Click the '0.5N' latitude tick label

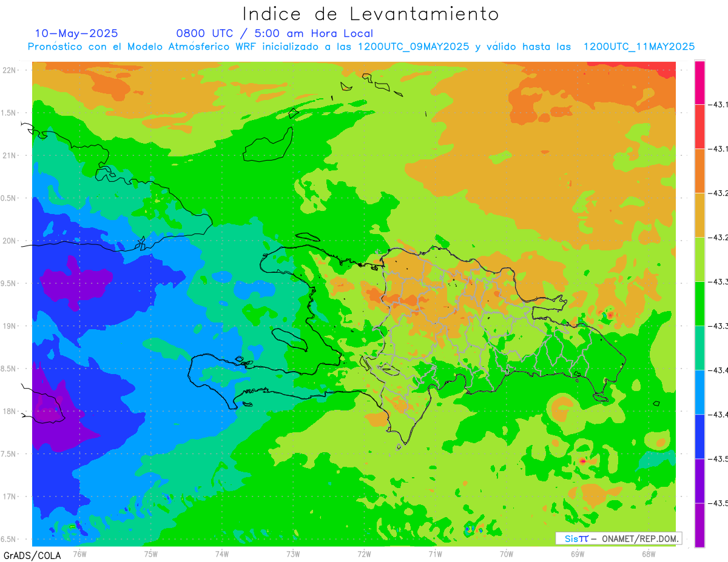[9, 198]
